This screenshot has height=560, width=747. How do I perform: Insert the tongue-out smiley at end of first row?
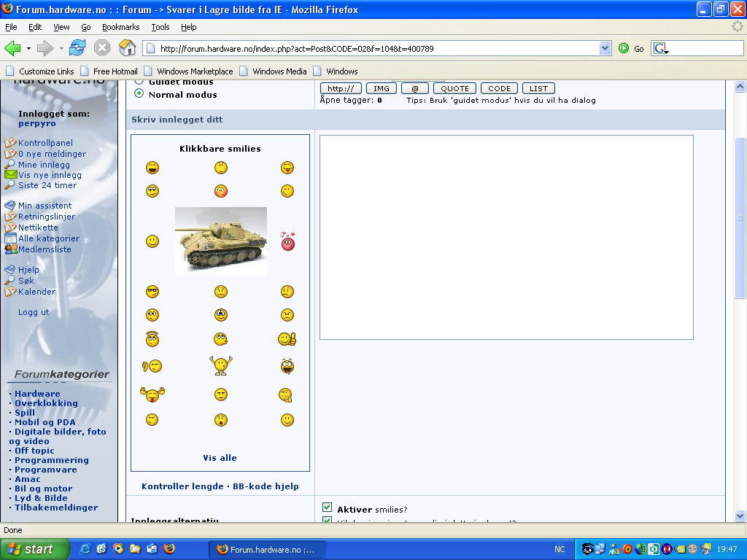point(287,168)
